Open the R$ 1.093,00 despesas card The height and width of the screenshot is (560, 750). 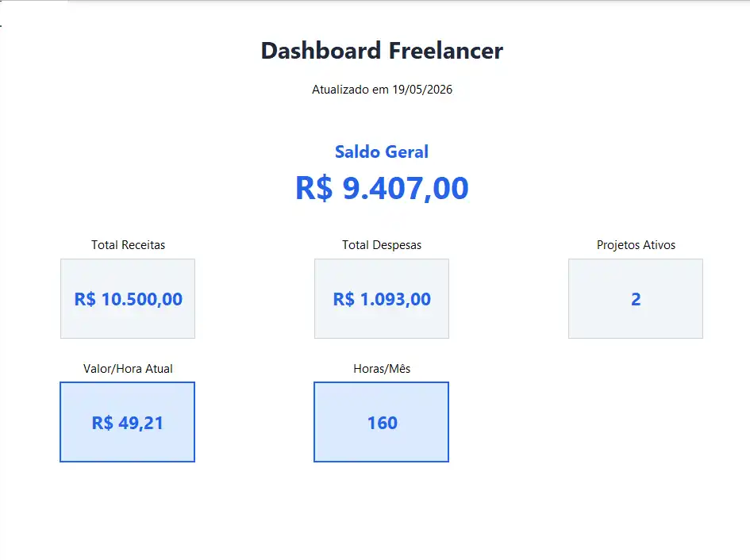coord(382,299)
